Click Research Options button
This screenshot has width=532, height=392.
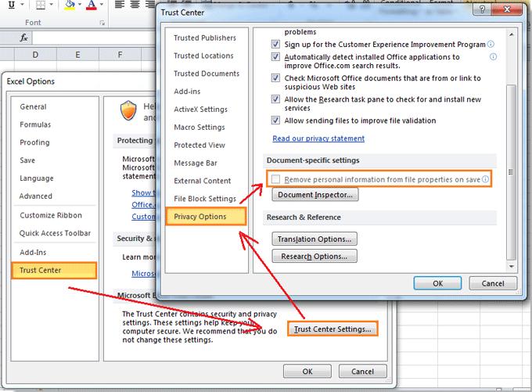(315, 256)
